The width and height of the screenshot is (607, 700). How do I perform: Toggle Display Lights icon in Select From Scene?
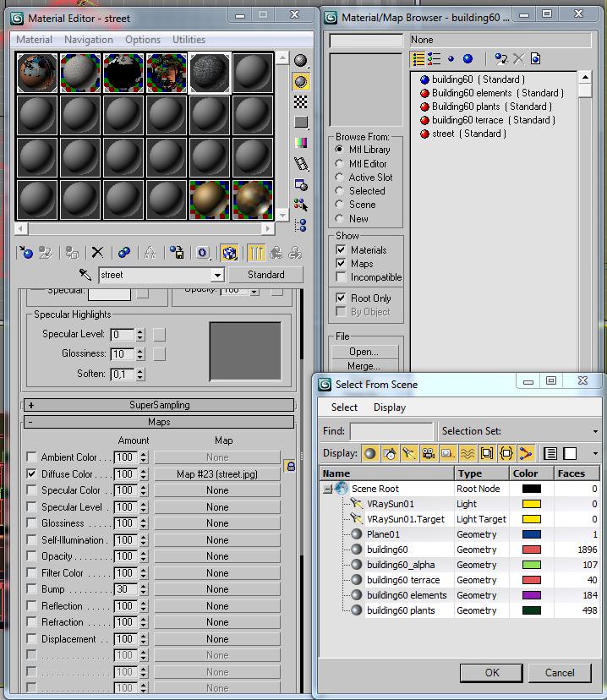point(409,454)
